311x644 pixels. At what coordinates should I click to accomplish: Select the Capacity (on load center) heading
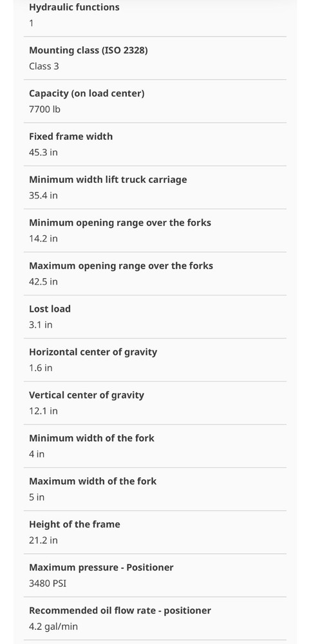(x=87, y=93)
